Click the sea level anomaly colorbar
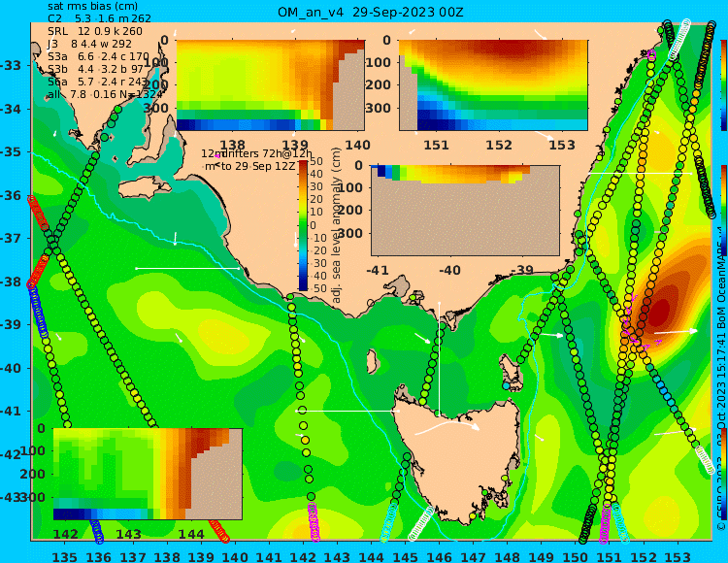The image size is (728, 563). point(303,225)
